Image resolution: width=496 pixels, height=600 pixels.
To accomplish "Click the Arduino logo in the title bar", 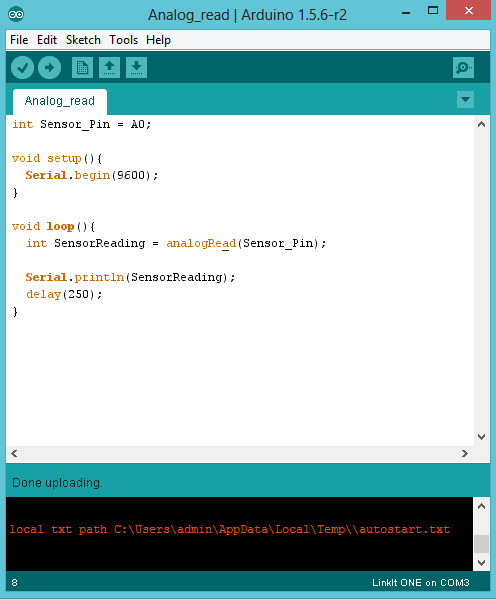I will (16, 15).
